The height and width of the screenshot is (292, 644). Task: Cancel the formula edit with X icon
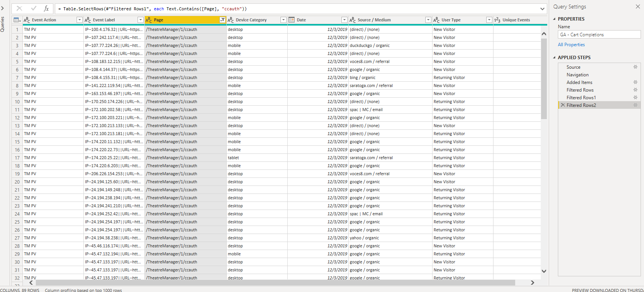(19, 8)
